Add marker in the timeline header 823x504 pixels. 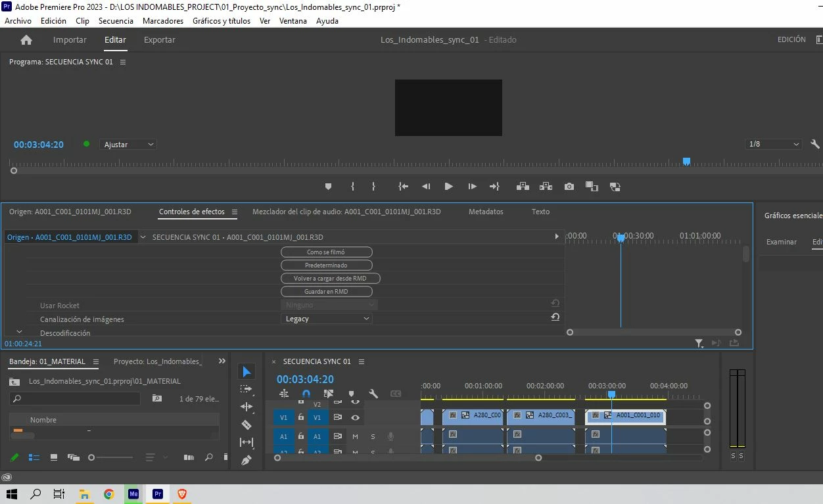point(352,394)
